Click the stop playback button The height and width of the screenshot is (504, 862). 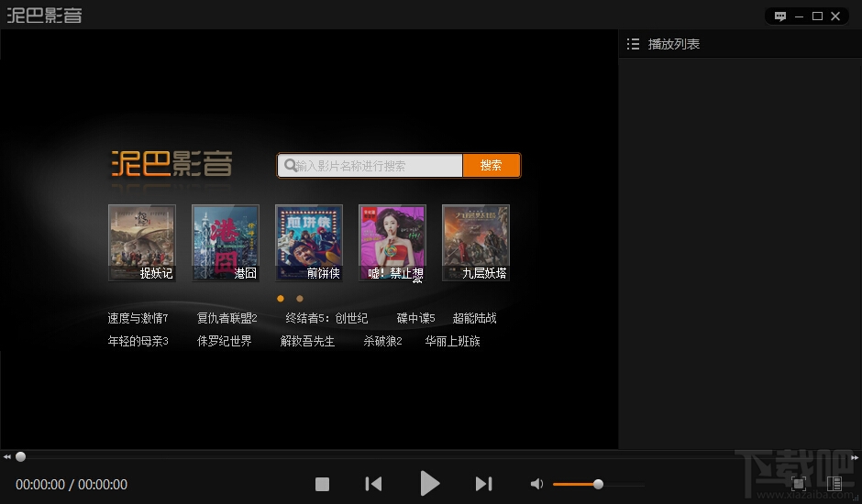[322, 484]
